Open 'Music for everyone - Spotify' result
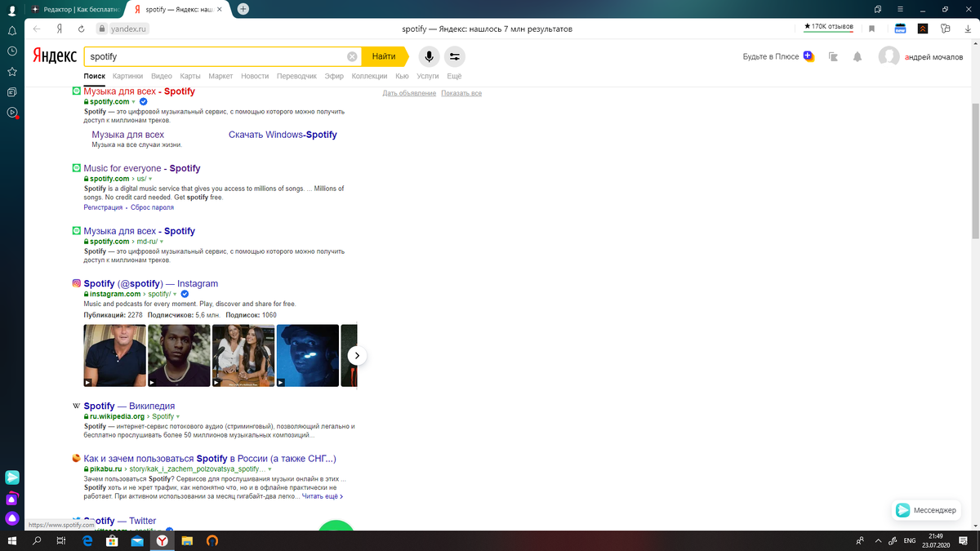 tap(142, 168)
